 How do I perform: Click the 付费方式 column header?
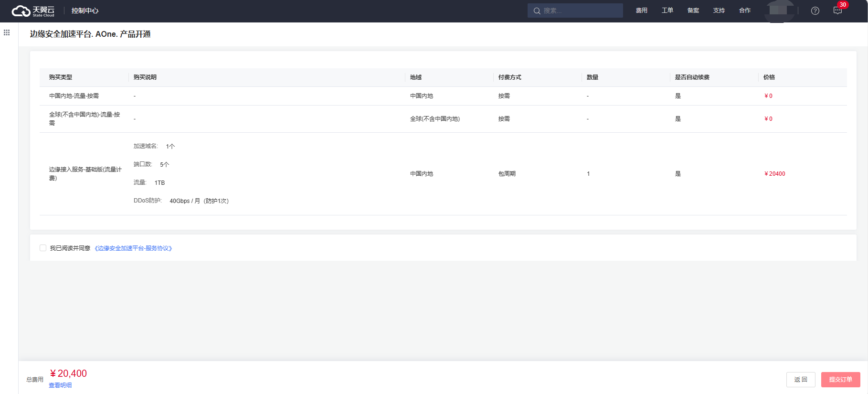tap(510, 77)
